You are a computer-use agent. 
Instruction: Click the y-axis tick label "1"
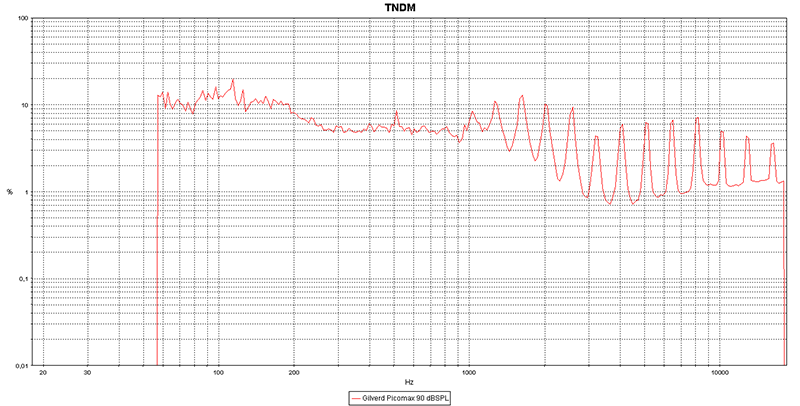(x=27, y=192)
